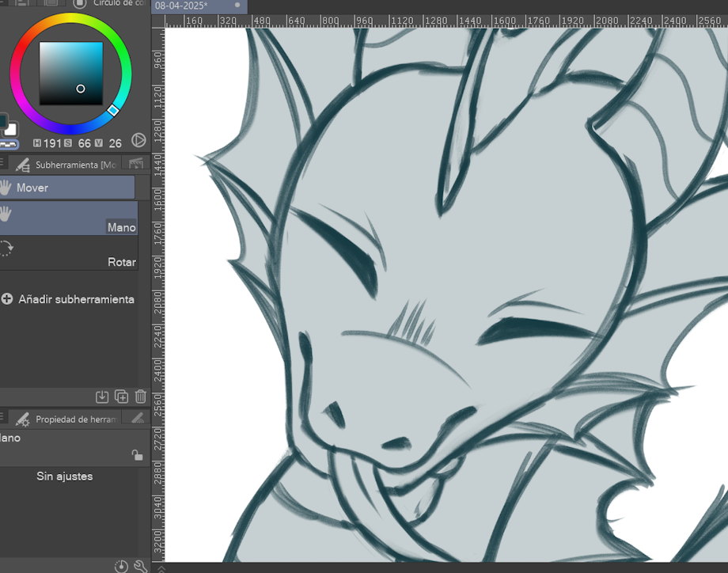Image resolution: width=728 pixels, height=573 pixels.
Task: Open the Propiedad de herramienta panel menu
Action: tap(3, 419)
